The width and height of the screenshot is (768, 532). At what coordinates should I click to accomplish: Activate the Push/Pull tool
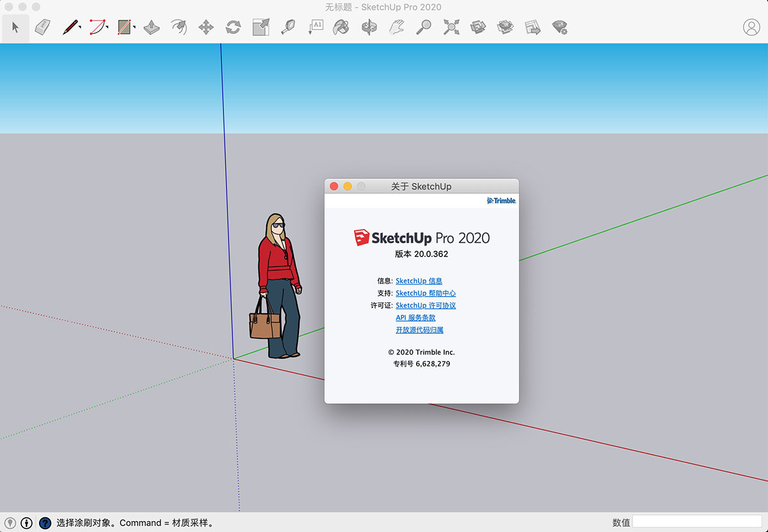tap(152, 27)
